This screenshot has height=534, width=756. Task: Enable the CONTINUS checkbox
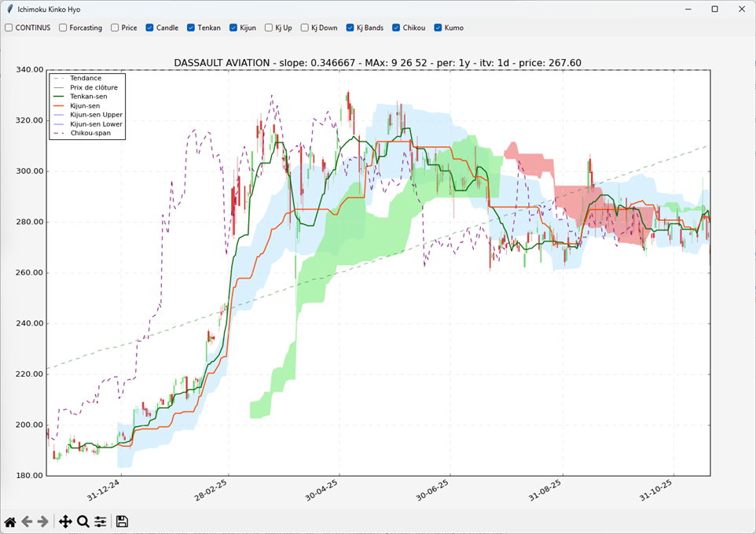[x=9, y=28]
